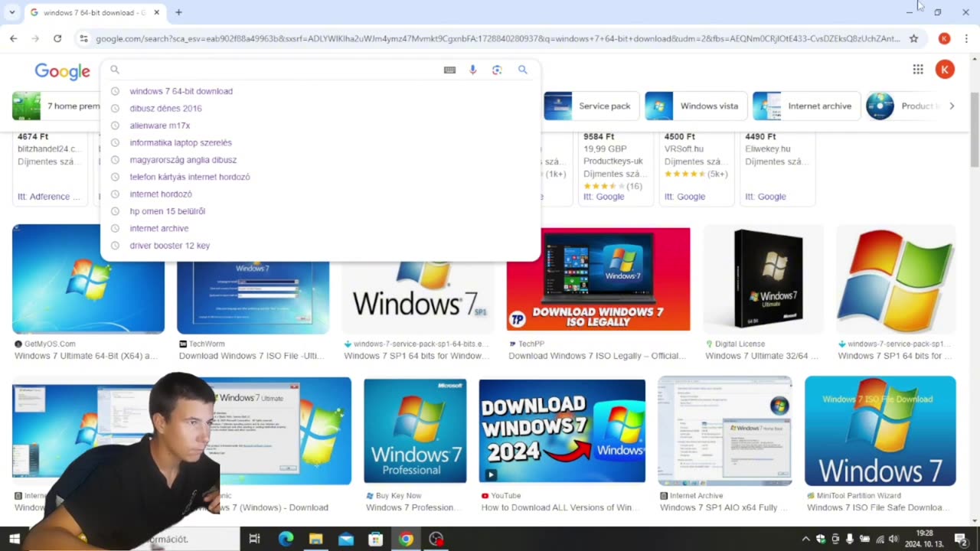The width and height of the screenshot is (980, 551).
Task: Open the tab search dropdown arrow
Action: (x=11, y=12)
